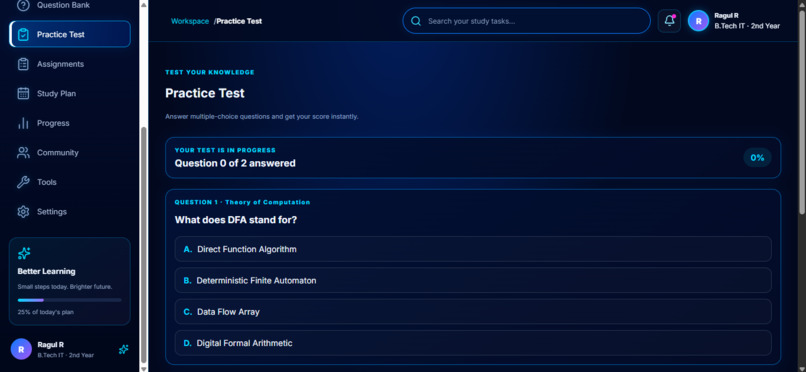Click today's plan progress bar
Screen dimensions: 806x372
(x=70, y=300)
